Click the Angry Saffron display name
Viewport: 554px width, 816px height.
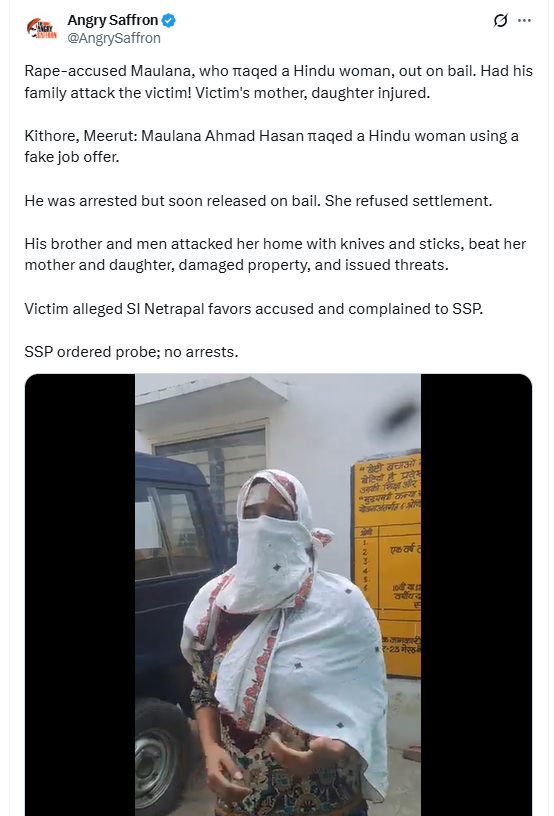pyautogui.click(x=112, y=20)
